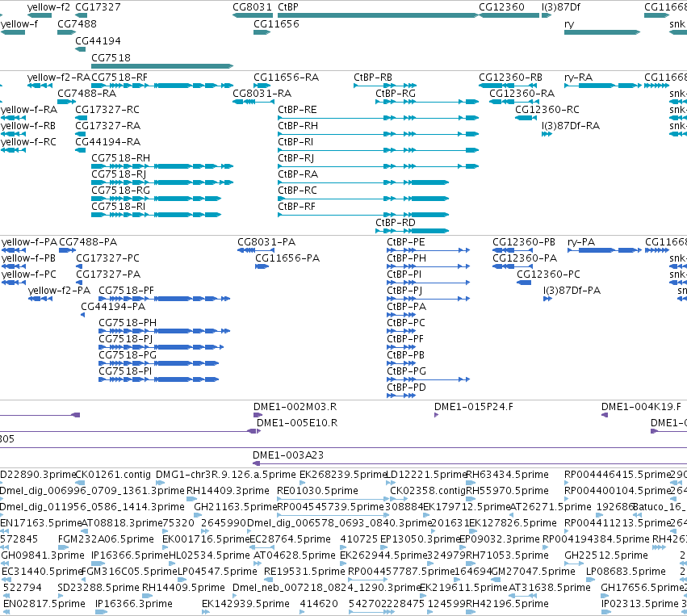The height and width of the screenshot is (616, 687).
Task: Select transcript label CtBP-RJ
Action: click(295, 157)
